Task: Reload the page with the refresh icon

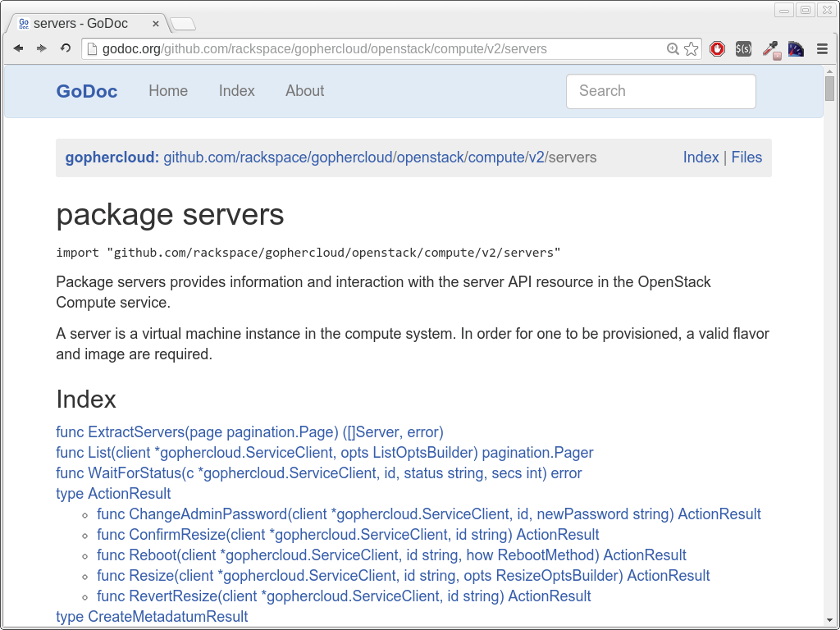Action: 66,48
